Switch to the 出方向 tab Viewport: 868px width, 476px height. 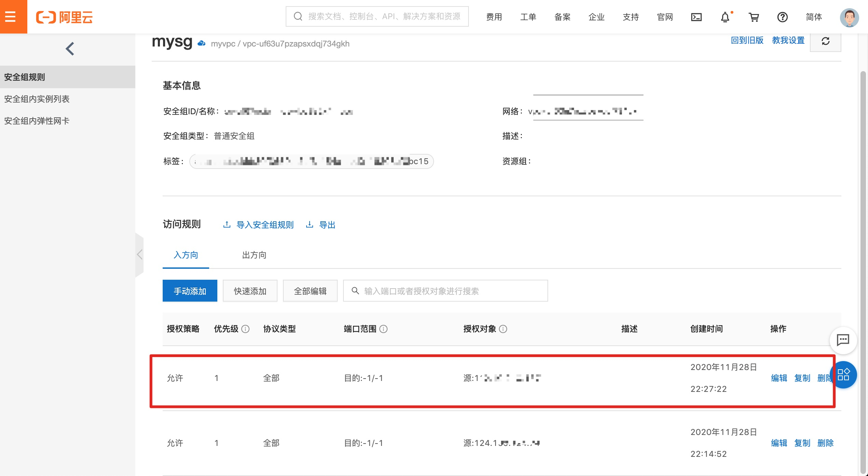click(x=254, y=255)
